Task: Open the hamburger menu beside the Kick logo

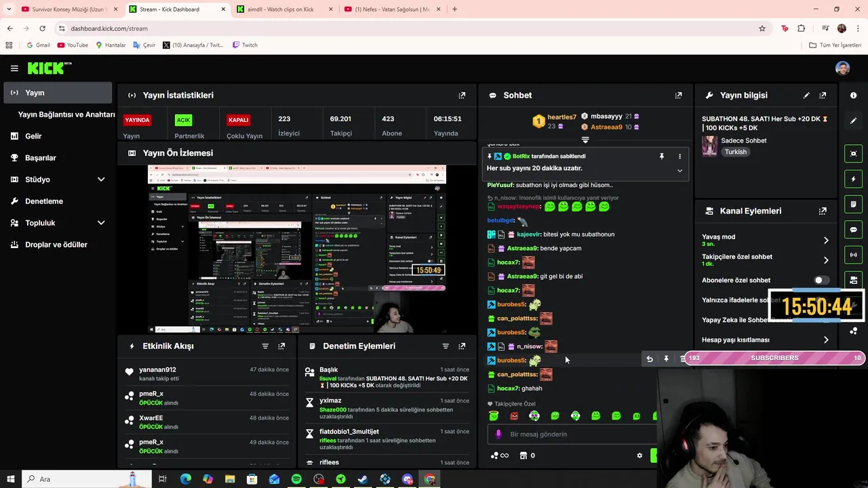Action: [14, 68]
